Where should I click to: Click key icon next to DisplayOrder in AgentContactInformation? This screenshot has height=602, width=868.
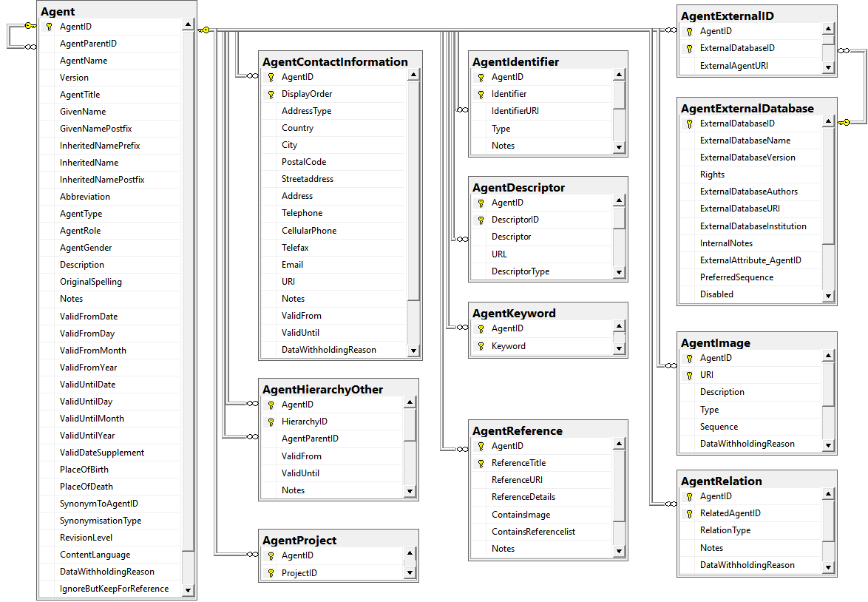point(271,94)
